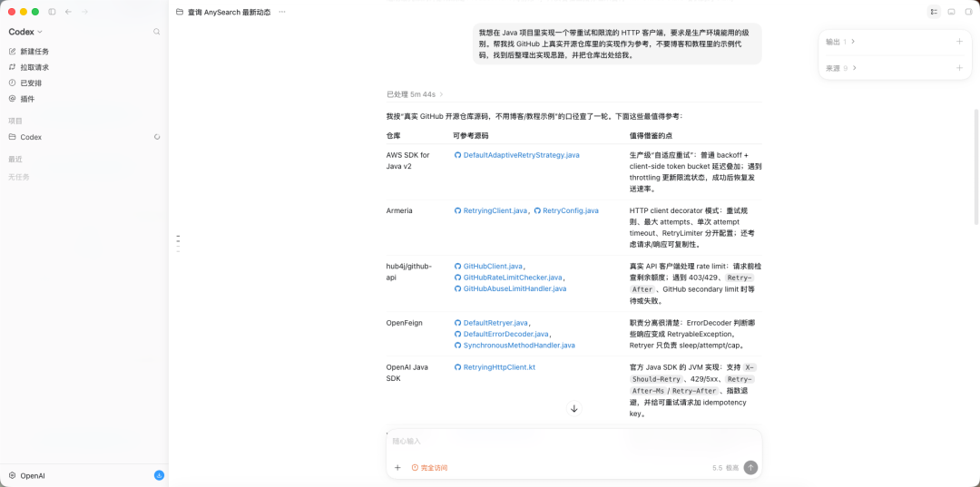Click the OpenAI Java SDK cell
The height and width of the screenshot is (487, 980).
point(407,373)
